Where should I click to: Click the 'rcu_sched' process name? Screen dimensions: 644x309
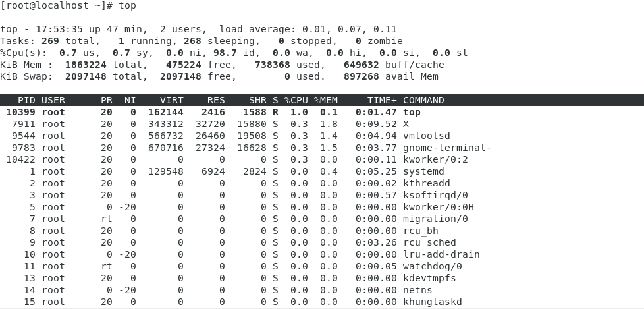pos(429,243)
